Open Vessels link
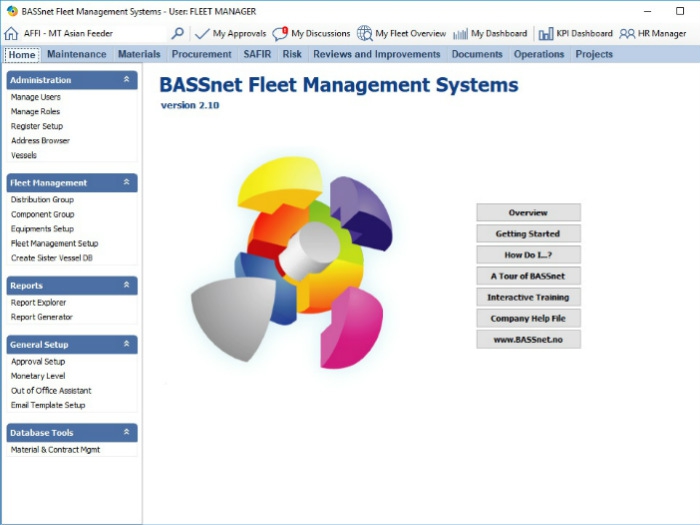The width and height of the screenshot is (700, 525). pos(24,155)
